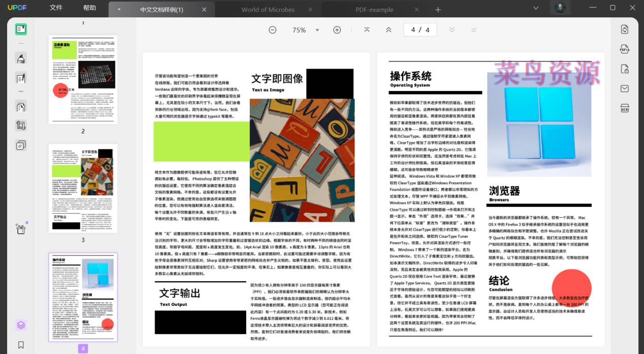644x354 pixels.
Task: Convert the document with the PDF/A tool
Action: coord(624,49)
